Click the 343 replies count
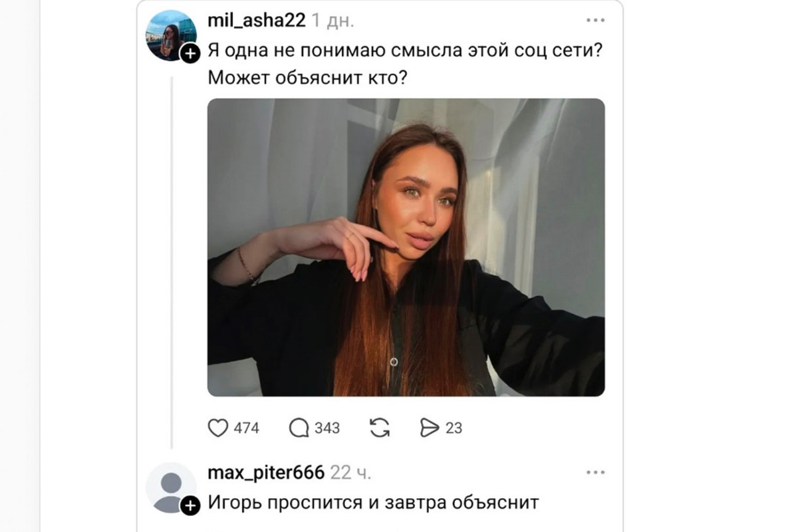Image resolution: width=798 pixels, height=532 pixels. pyautogui.click(x=327, y=428)
